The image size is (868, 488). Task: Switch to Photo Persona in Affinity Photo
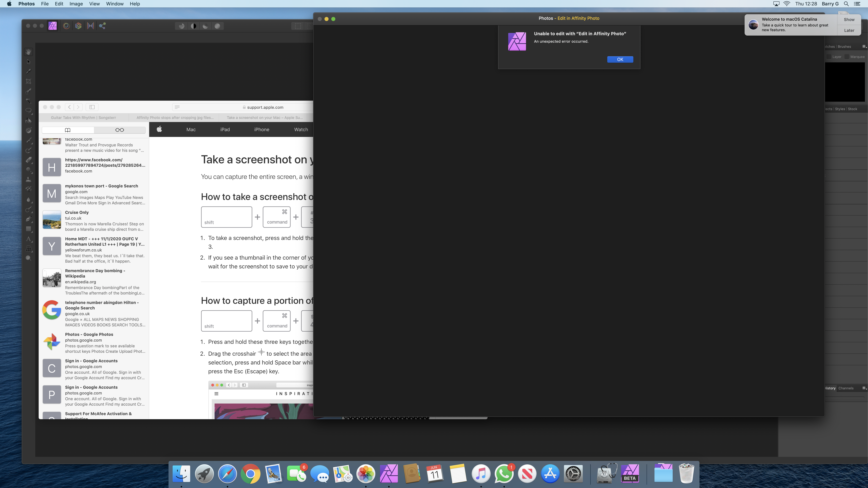(53, 26)
